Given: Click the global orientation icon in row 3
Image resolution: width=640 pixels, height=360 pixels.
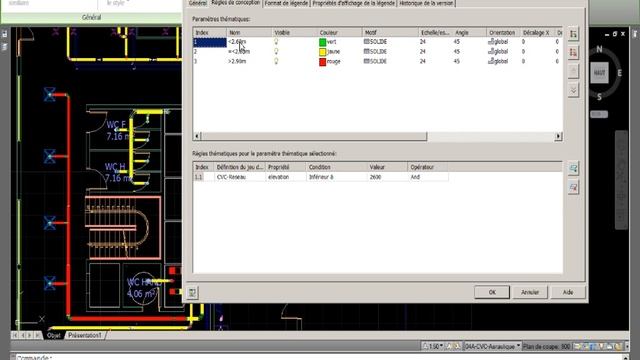Looking at the screenshot, I should (x=491, y=61).
